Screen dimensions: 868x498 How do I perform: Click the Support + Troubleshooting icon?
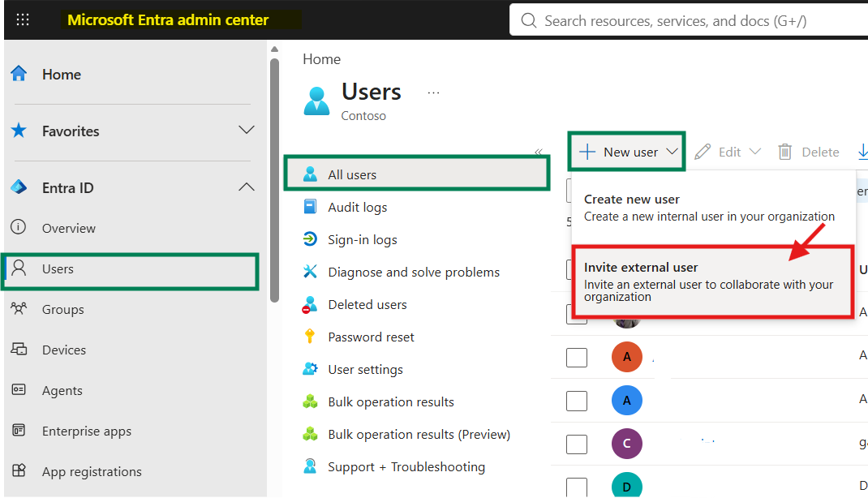click(310, 466)
